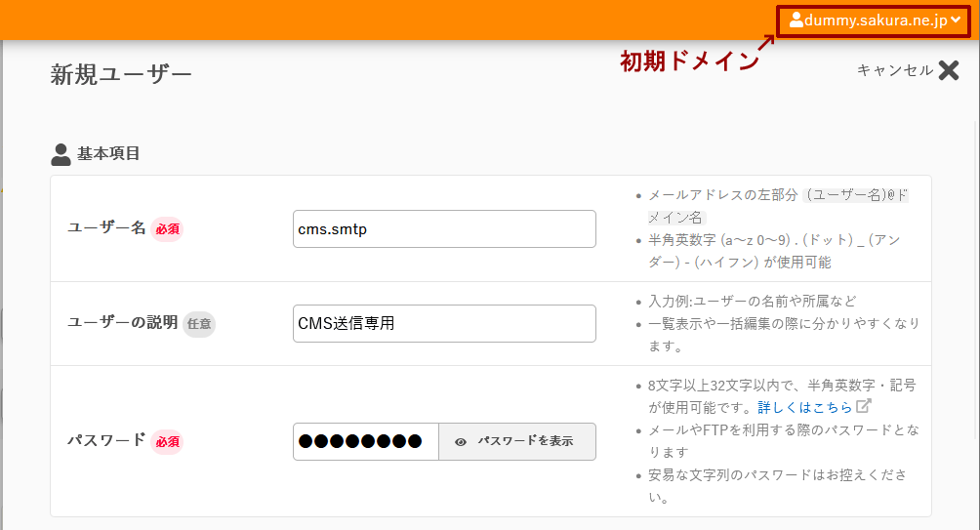This screenshot has width=980, height=530.
Task: Open the 詳しくはこちら link
Action: pyautogui.click(x=804, y=407)
